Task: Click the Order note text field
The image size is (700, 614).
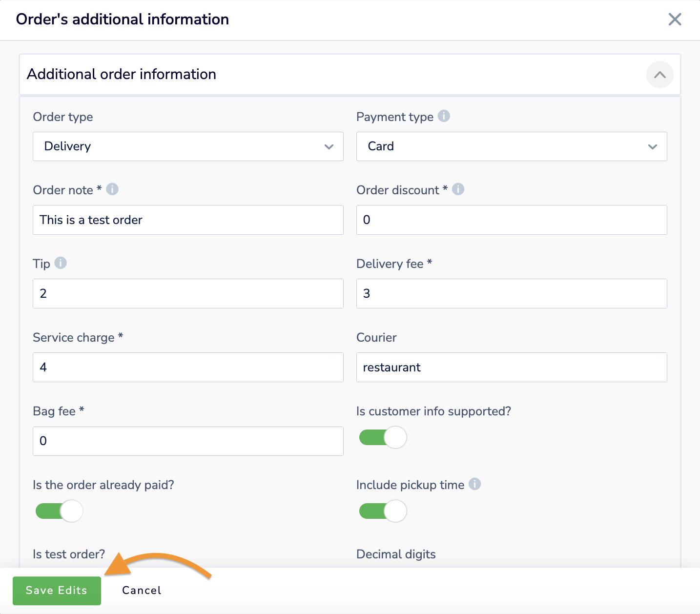Action: (x=188, y=220)
